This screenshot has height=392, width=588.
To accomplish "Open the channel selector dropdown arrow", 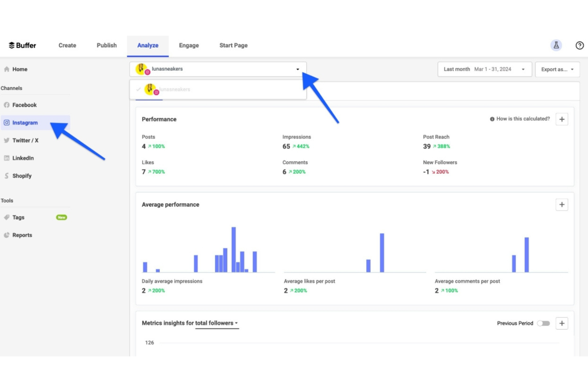I will (x=298, y=69).
